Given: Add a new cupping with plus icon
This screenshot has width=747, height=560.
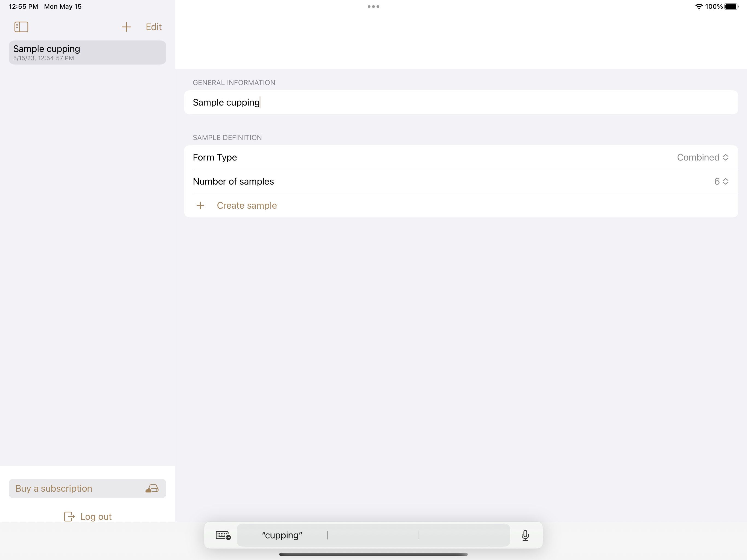Looking at the screenshot, I should (x=126, y=27).
